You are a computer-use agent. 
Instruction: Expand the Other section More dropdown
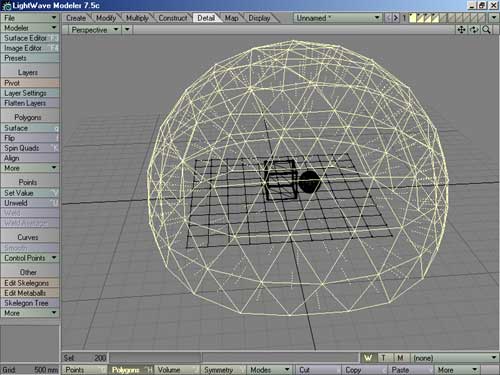[x=30, y=313]
